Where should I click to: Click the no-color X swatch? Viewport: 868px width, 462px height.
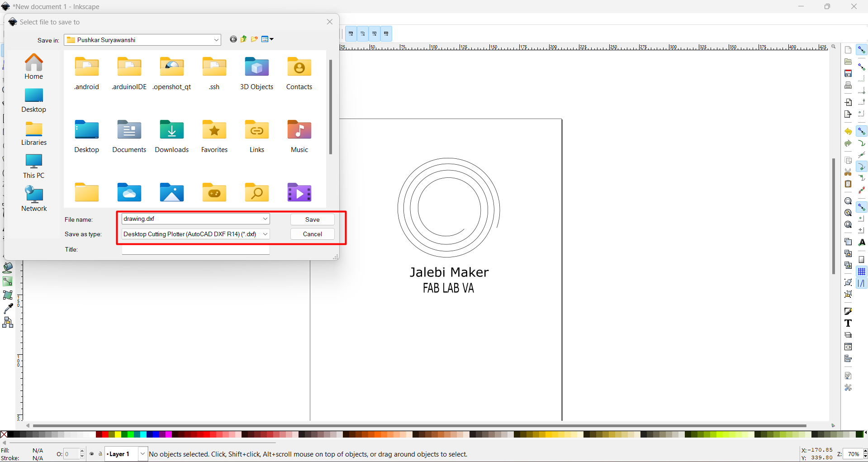coord(4,434)
